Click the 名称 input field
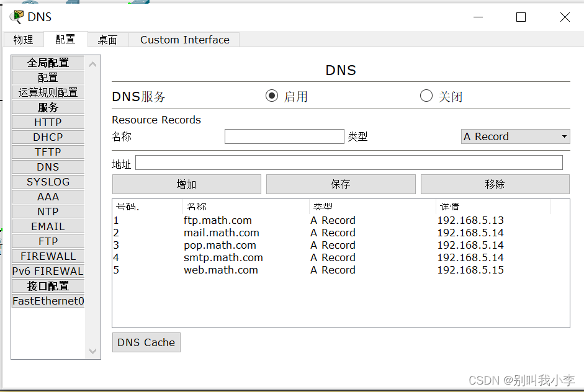584x392 pixels. click(284, 136)
